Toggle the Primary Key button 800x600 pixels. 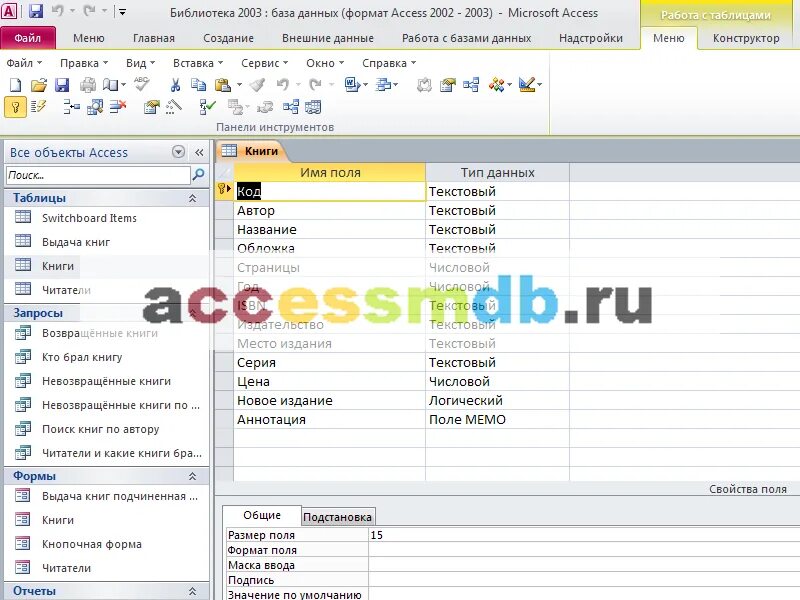click(15, 107)
